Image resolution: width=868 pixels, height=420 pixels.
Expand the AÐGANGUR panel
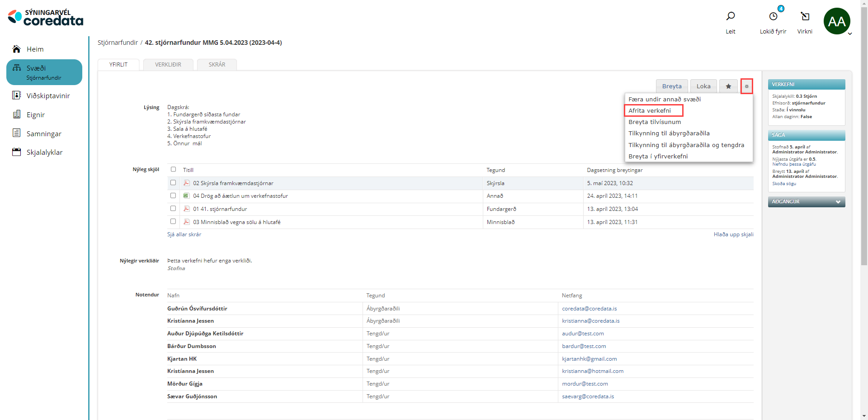pos(838,202)
